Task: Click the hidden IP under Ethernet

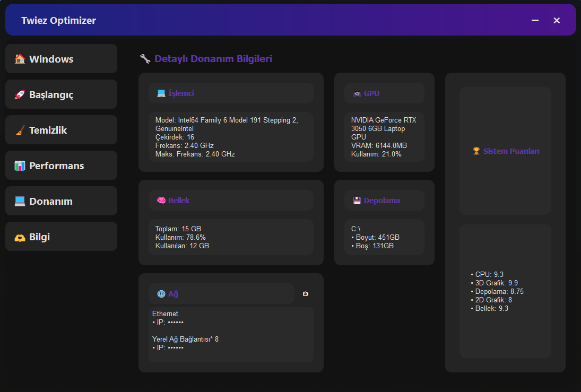Action: (168, 323)
